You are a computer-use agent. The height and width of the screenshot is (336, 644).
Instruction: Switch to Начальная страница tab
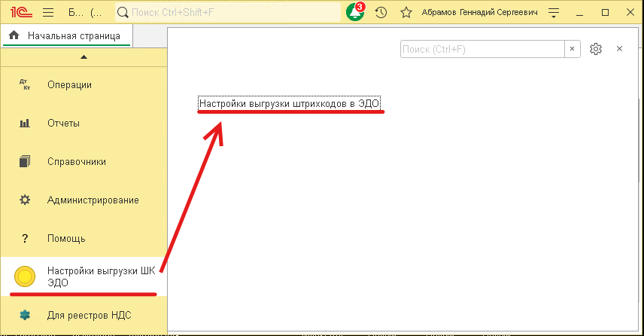click(66, 35)
